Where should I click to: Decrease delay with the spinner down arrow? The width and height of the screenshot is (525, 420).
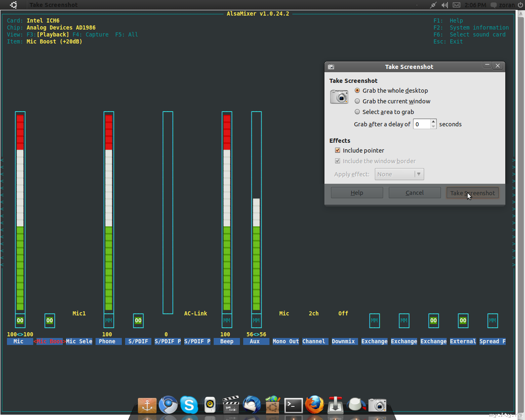[x=434, y=126]
